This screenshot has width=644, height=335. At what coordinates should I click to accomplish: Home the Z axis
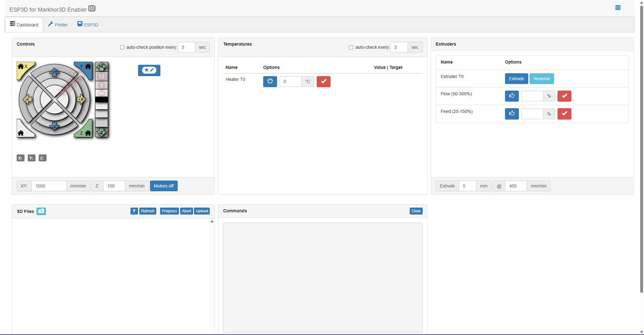[86, 133]
